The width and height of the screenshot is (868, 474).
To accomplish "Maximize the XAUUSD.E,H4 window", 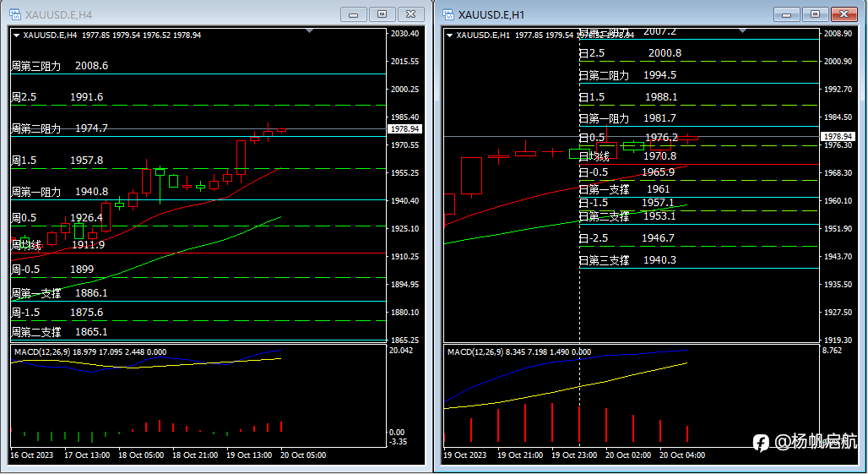I will (x=382, y=14).
